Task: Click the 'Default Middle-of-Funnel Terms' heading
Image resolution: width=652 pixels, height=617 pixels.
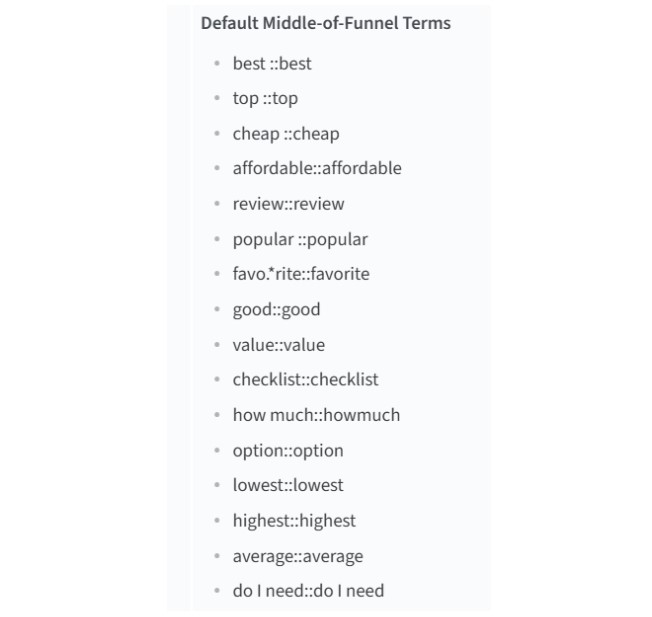Action: click(x=326, y=23)
